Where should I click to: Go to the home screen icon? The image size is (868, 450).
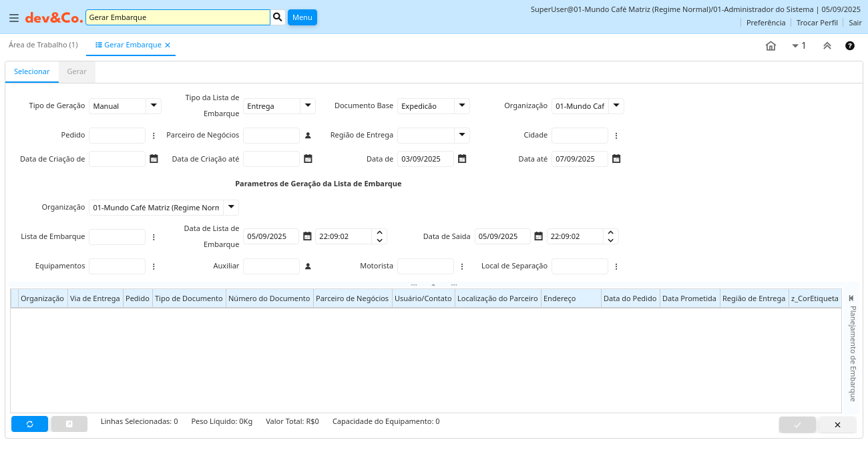pos(771,46)
